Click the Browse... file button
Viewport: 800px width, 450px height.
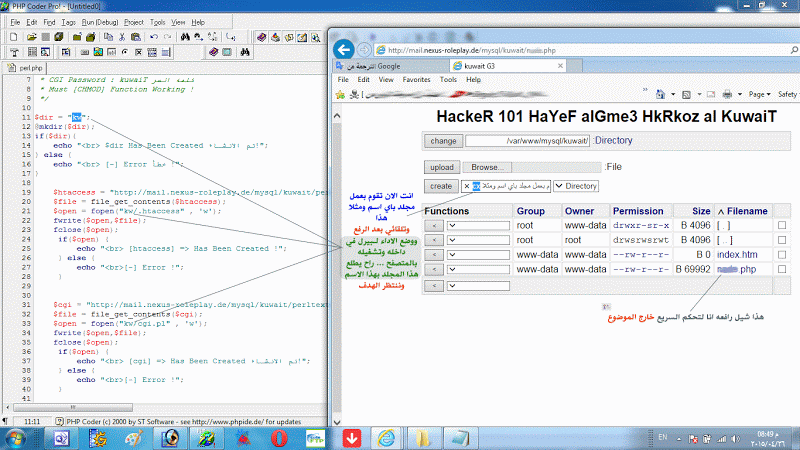[x=487, y=167]
